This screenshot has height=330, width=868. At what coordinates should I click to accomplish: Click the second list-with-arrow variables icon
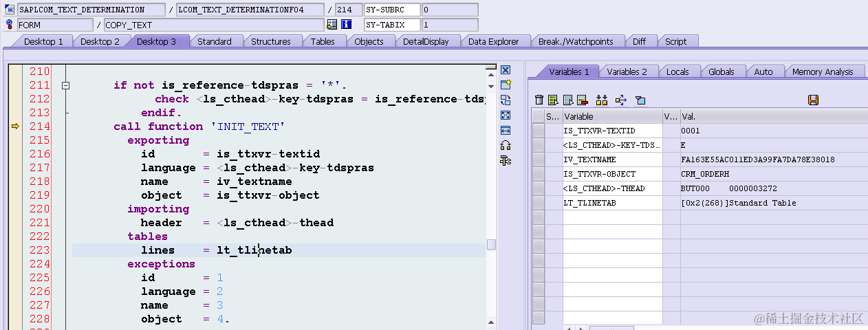click(568, 100)
